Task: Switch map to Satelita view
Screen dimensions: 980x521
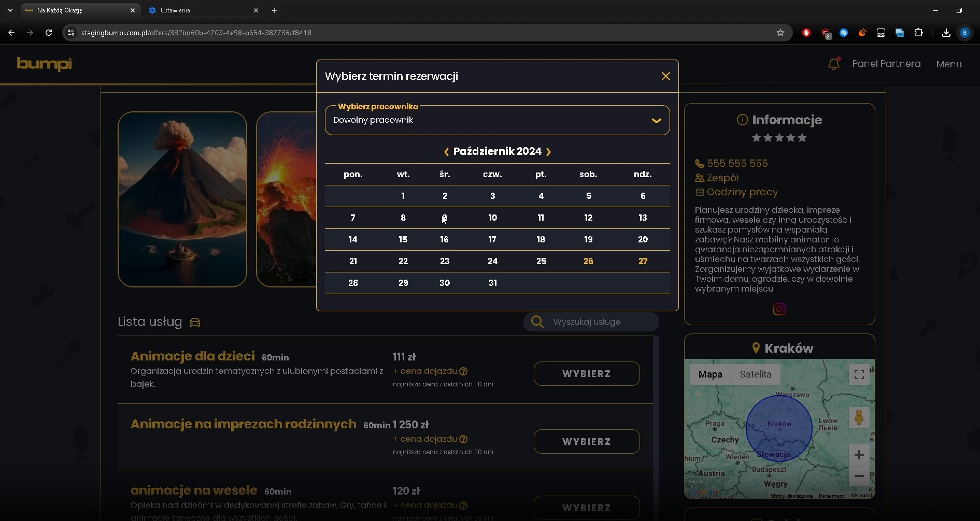Action: tap(756, 374)
